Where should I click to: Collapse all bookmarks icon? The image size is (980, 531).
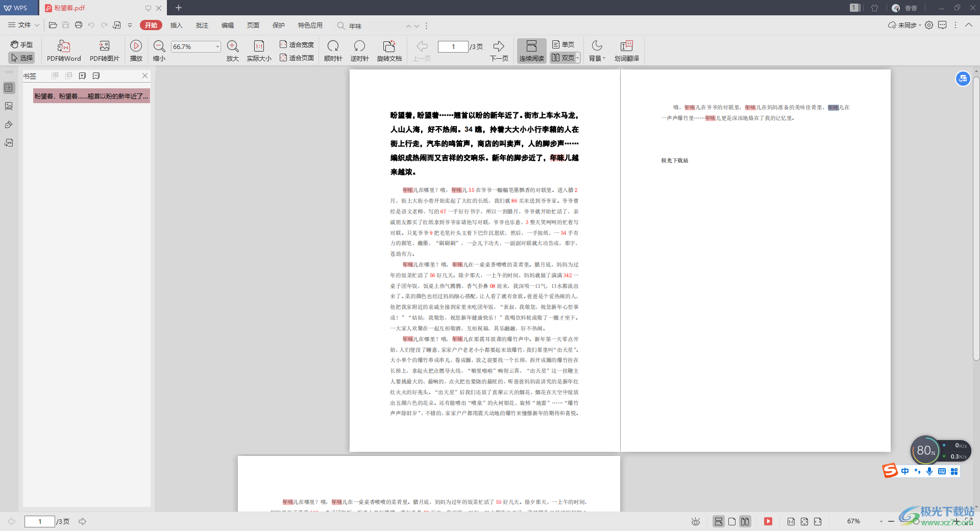68,76
